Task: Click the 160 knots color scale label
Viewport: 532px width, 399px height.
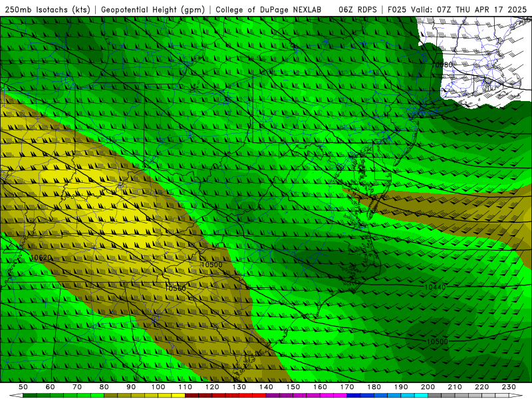Action: [x=321, y=387]
